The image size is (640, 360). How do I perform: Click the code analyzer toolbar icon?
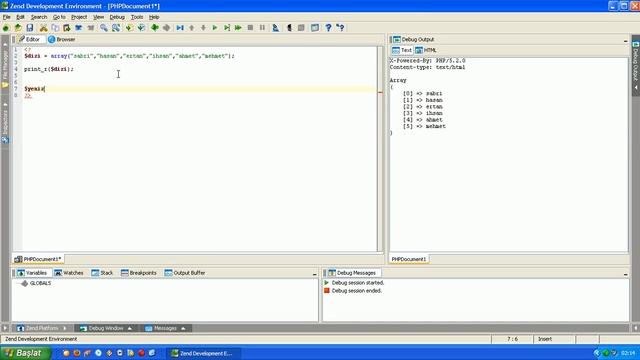pos(276,28)
